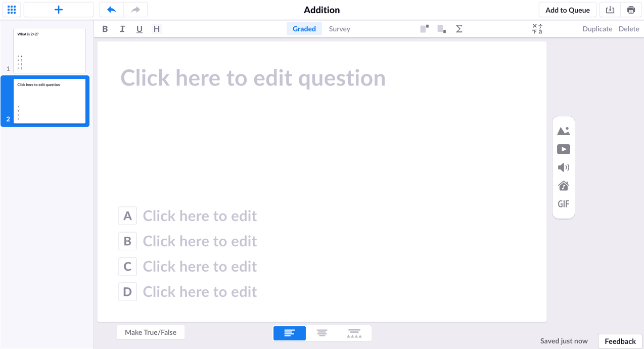Add this quiz to the Queue
644x349 pixels.
point(567,10)
